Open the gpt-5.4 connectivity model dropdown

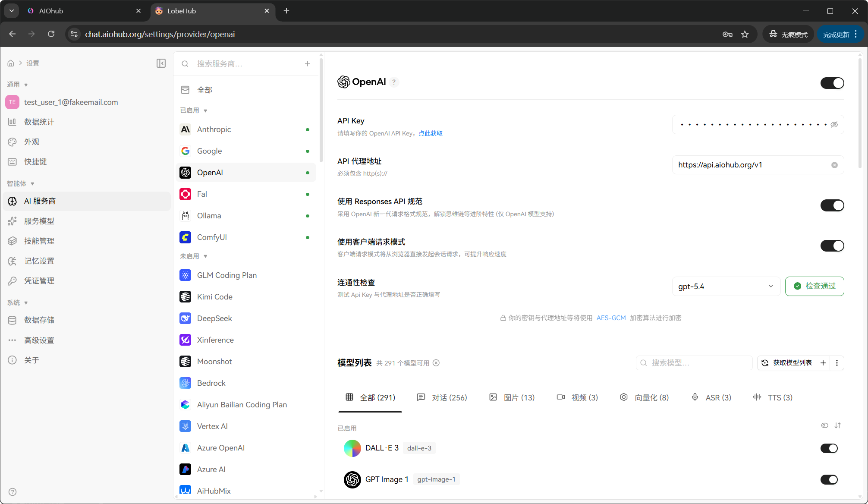(x=726, y=287)
